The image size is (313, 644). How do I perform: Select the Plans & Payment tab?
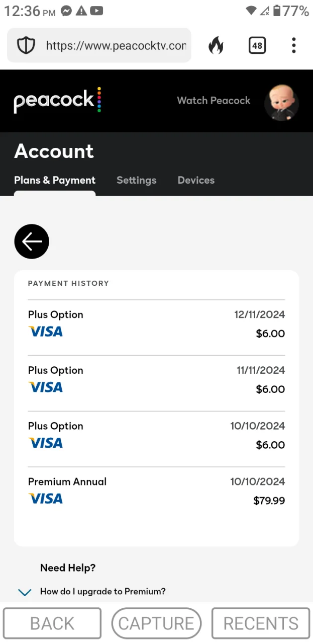(x=55, y=180)
